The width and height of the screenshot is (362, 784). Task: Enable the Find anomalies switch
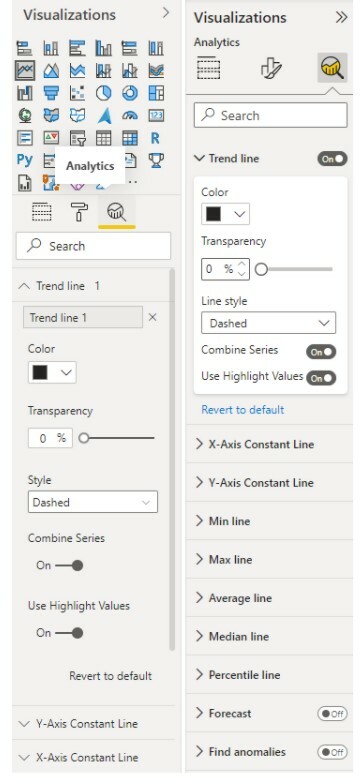pyautogui.click(x=332, y=752)
